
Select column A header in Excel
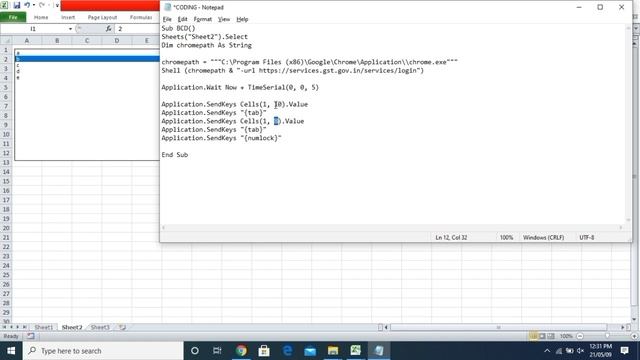[27, 40]
